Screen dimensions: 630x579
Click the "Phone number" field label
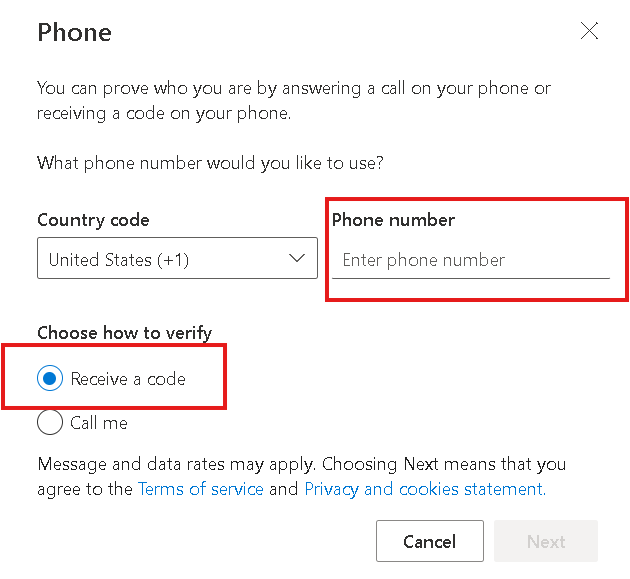pos(393,220)
